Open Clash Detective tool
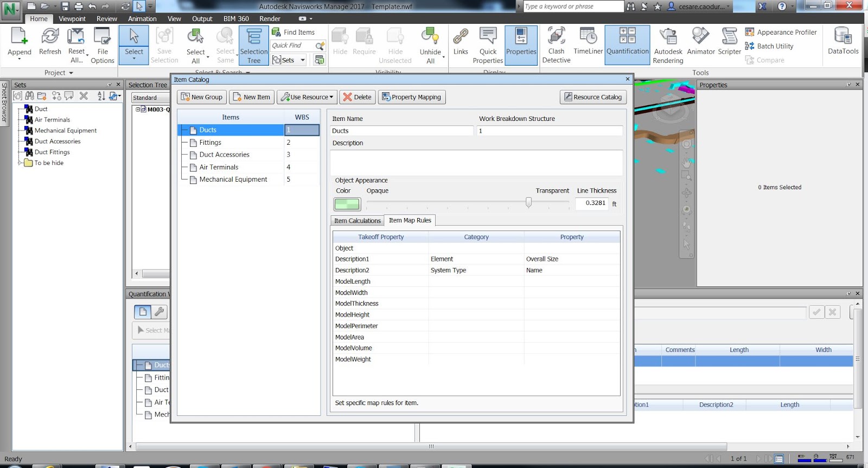868x468 pixels. point(556,46)
